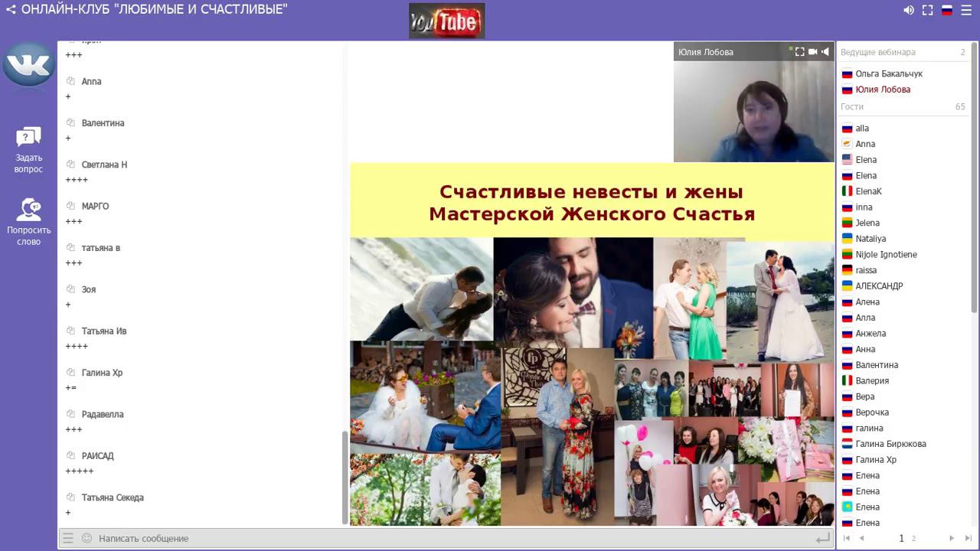Open the Russian flag language selector
The image size is (980, 551).
pos(947,10)
